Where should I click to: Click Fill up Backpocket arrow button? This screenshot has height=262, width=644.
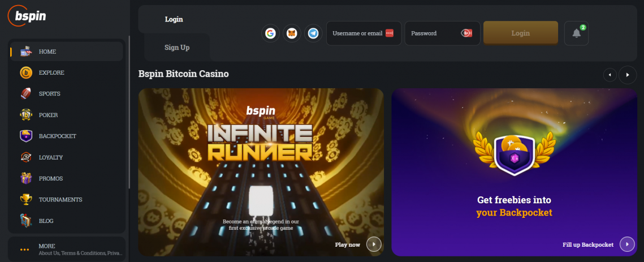627,244
